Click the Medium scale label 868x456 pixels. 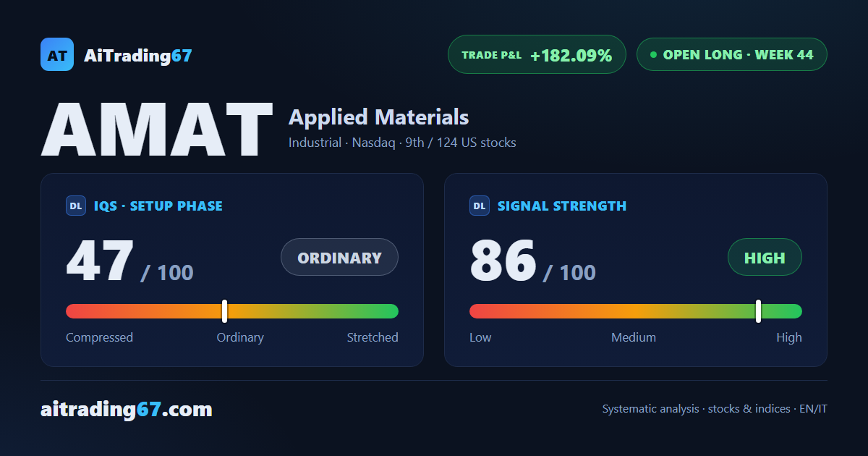(634, 337)
